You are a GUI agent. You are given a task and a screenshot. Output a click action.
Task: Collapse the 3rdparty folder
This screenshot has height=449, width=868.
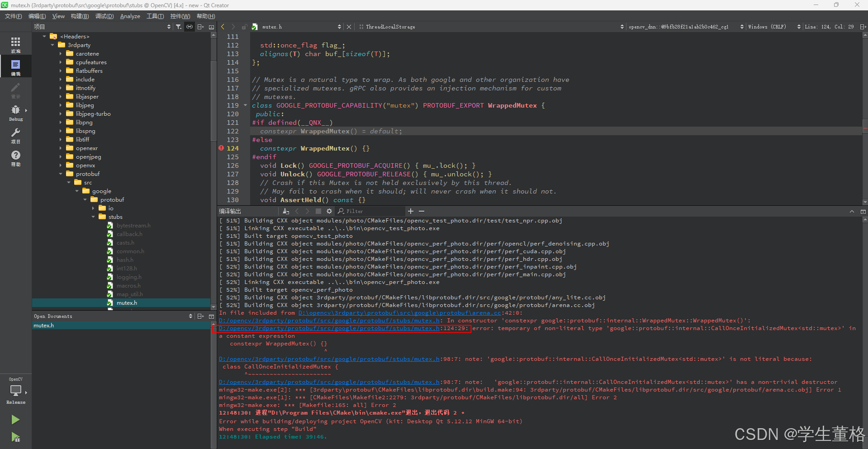(x=52, y=45)
